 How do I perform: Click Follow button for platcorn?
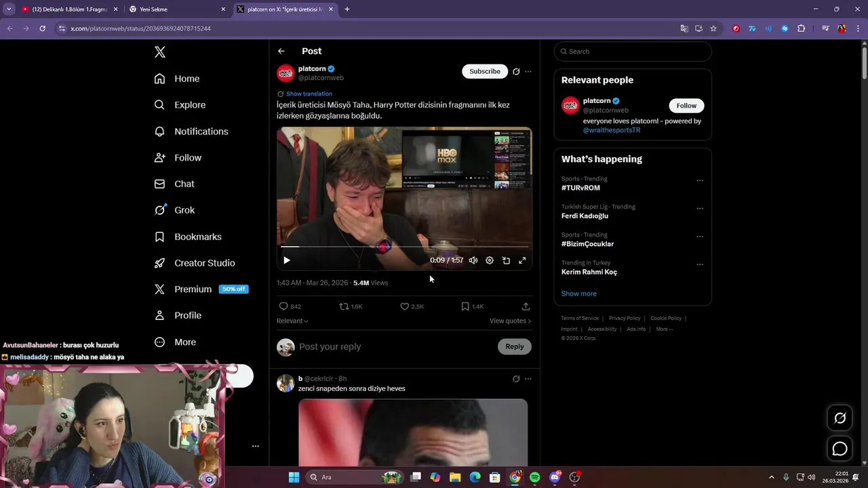coord(686,106)
